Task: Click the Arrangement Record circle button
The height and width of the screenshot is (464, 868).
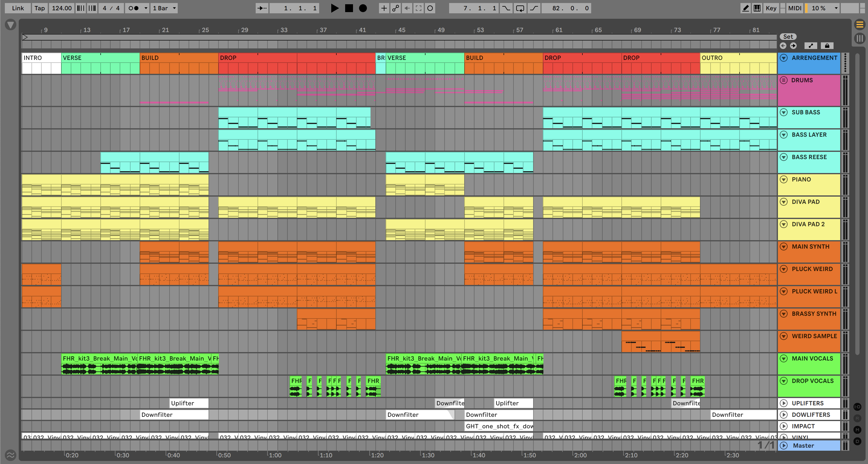Action: (x=363, y=8)
